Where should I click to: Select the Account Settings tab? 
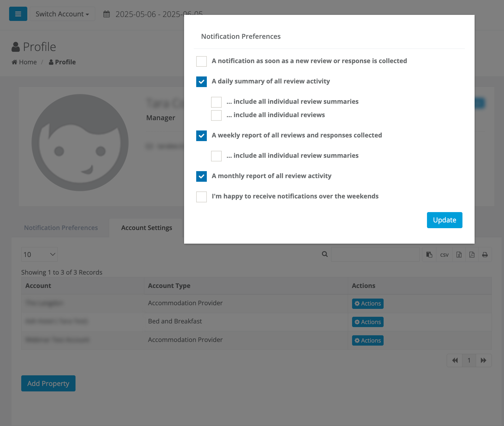(146, 228)
